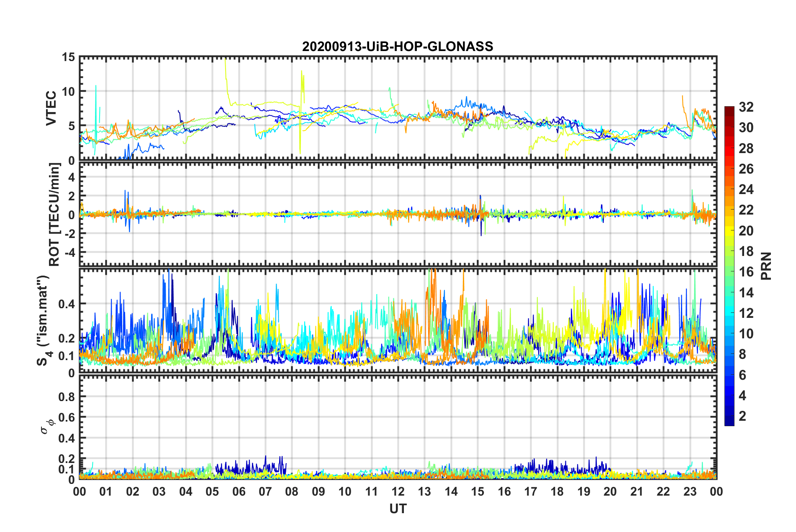Image resolution: width=796 pixels, height=532 pixels.
Task: Select hour 17 on the UT axis
Action: click(x=531, y=491)
